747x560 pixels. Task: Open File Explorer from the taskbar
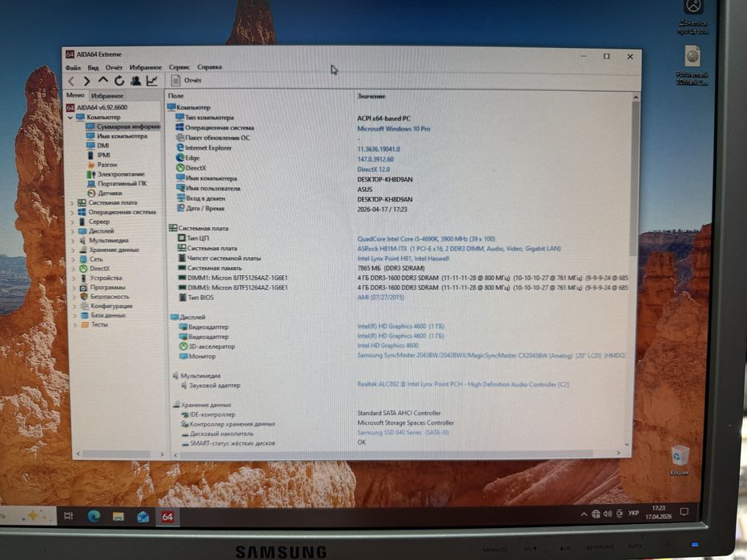(x=118, y=517)
